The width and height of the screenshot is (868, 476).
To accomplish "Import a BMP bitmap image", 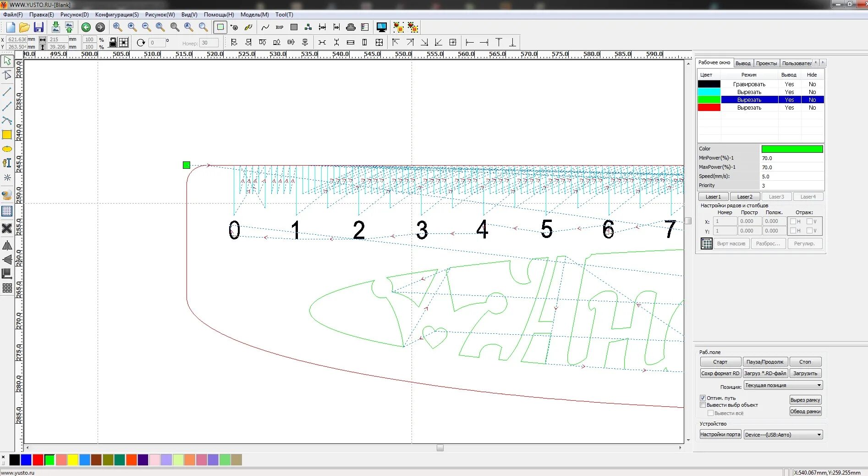I will click(x=279, y=27).
